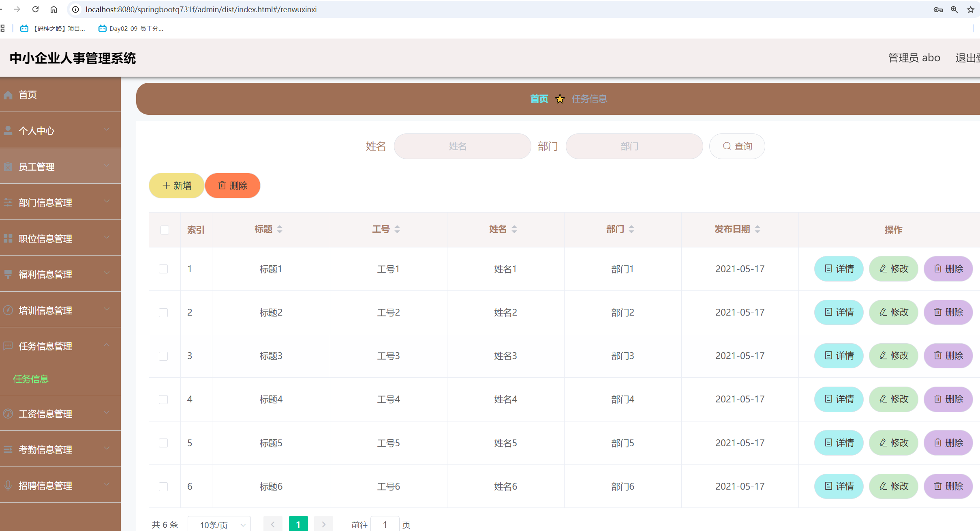The height and width of the screenshot is (531, 980).
Task: Click 详情 button for 标题3 row
Action: tap(839, 356)
